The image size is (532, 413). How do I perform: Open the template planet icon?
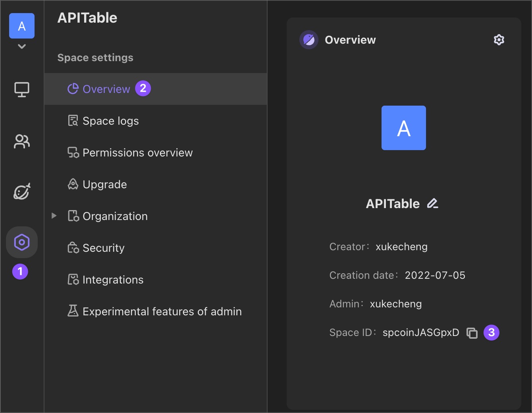[x=22, y=191]
